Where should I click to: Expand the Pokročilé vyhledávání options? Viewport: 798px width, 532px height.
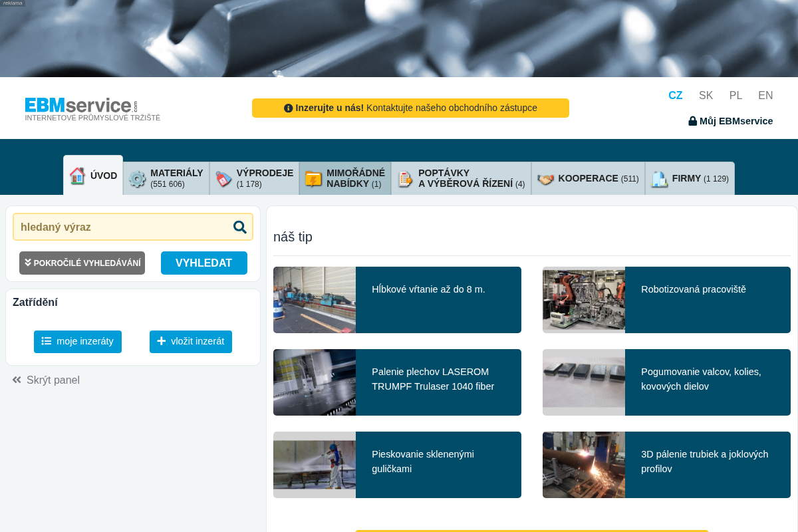pos(82,263)
